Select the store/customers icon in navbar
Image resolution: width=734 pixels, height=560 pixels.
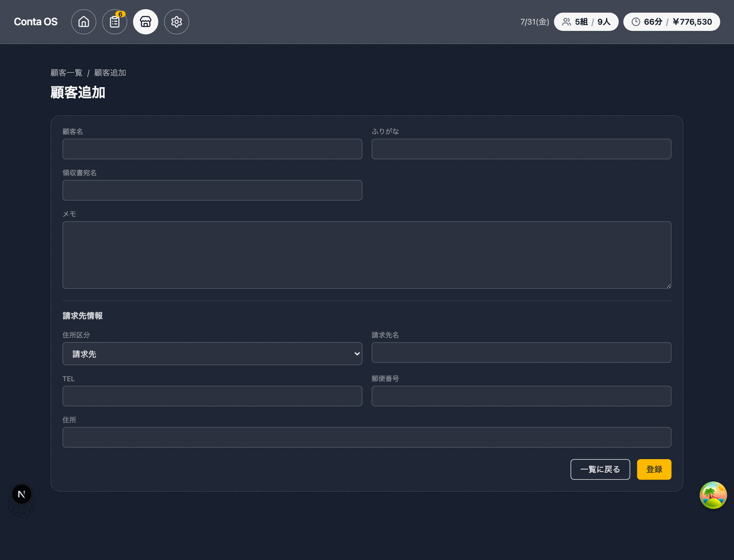click(x=146, y=22)
